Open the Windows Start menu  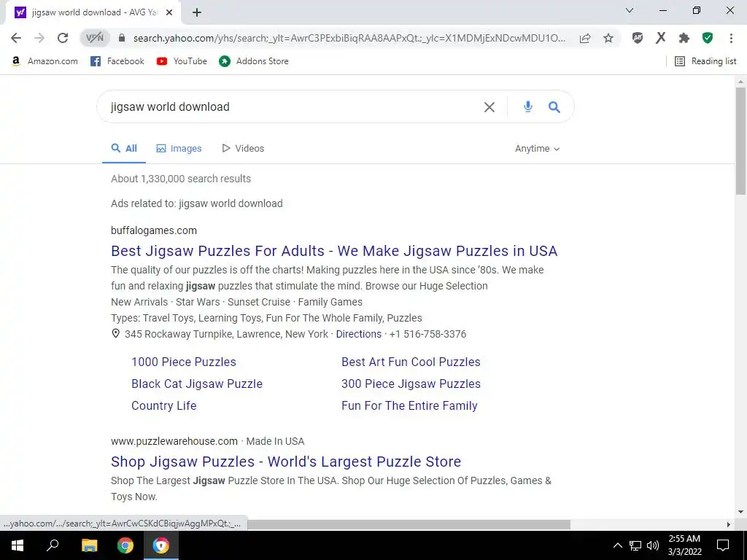pyautogui.click(x=18, y=545)
